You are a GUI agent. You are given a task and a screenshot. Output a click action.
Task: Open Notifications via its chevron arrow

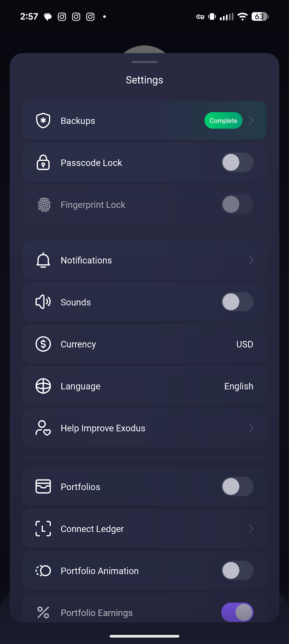pos(251,260)
